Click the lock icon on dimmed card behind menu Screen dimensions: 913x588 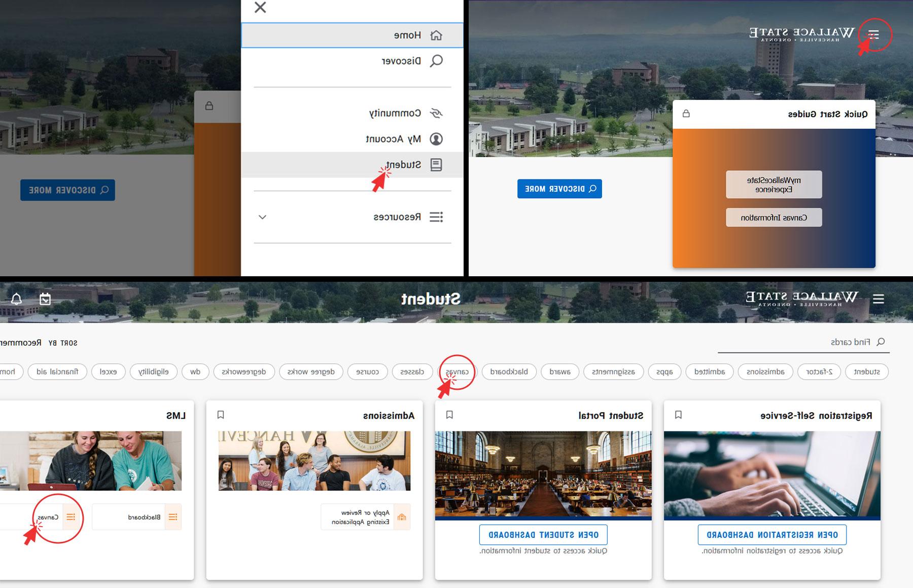pos(209,106)
